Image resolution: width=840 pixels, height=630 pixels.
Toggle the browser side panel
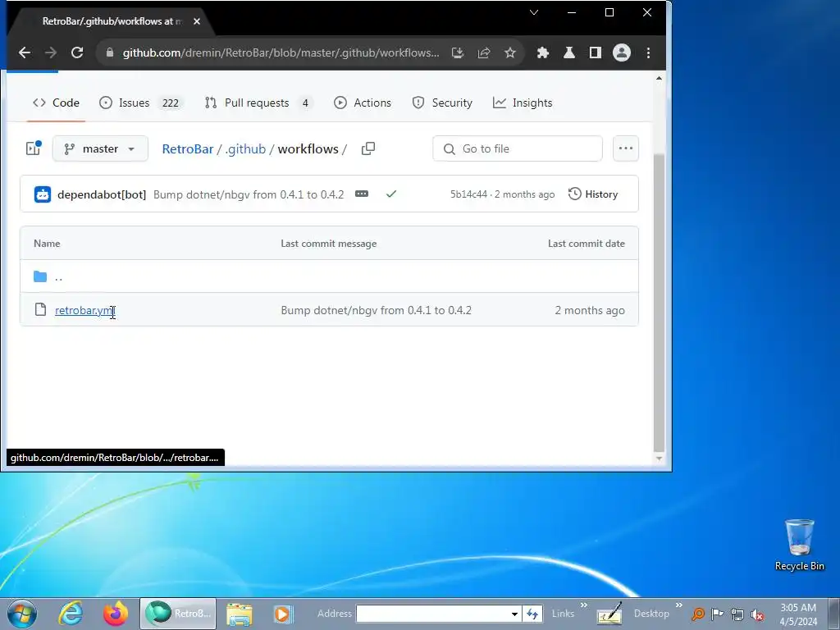(x=596, y=52)
